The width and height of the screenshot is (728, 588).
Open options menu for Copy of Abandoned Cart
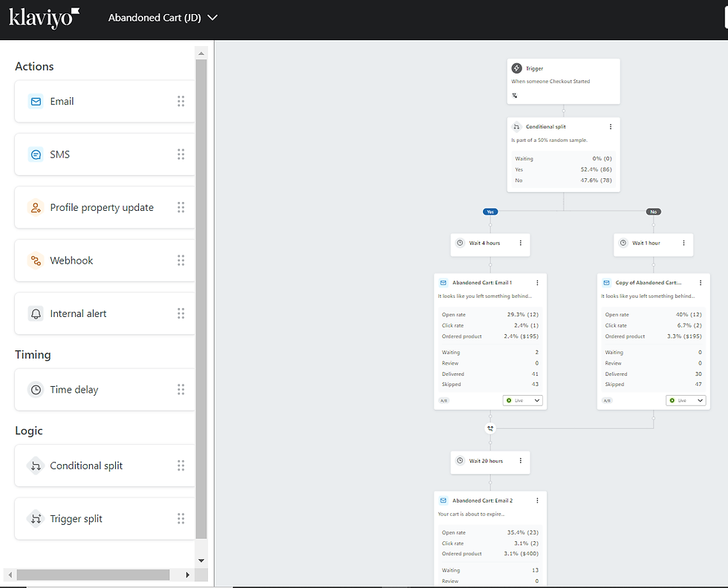[x=701, y=283]
